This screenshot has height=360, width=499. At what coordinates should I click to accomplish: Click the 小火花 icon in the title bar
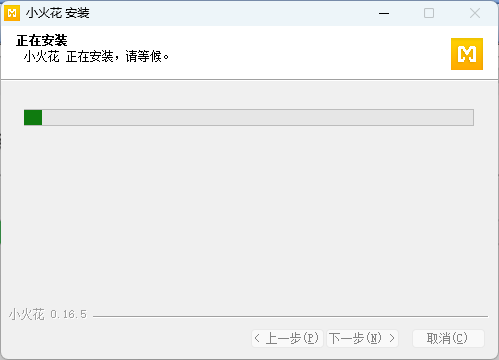tap(12, 13)
